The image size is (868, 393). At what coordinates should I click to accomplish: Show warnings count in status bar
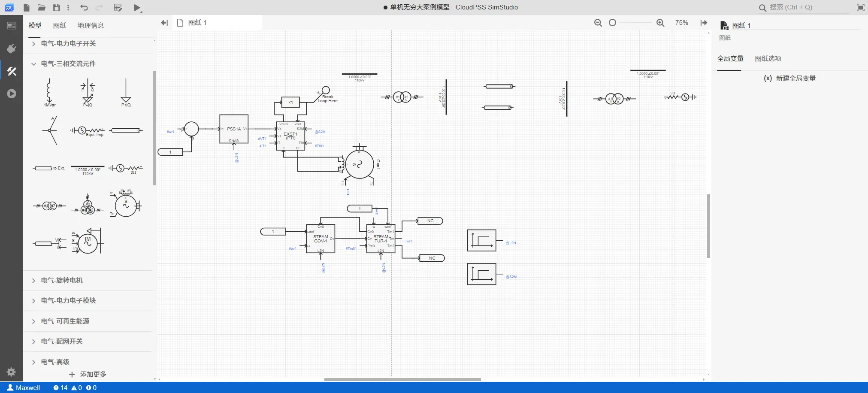[x=77, y=387]
